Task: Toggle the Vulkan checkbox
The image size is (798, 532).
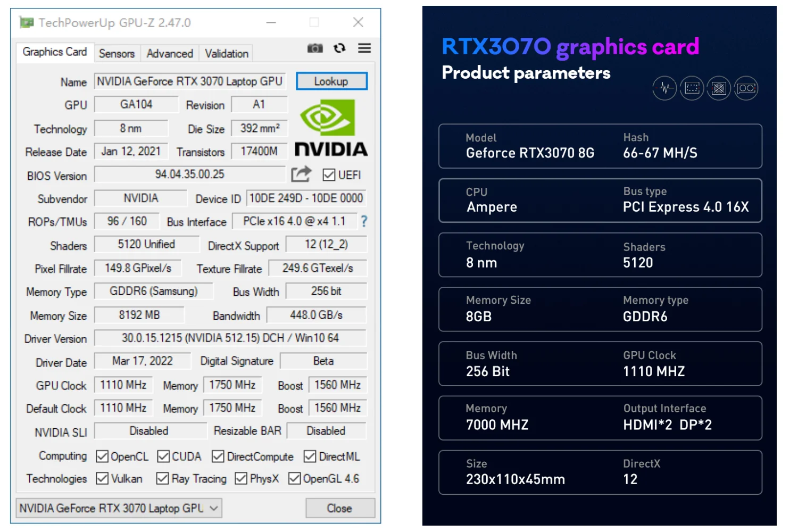Action: [102, 479]
